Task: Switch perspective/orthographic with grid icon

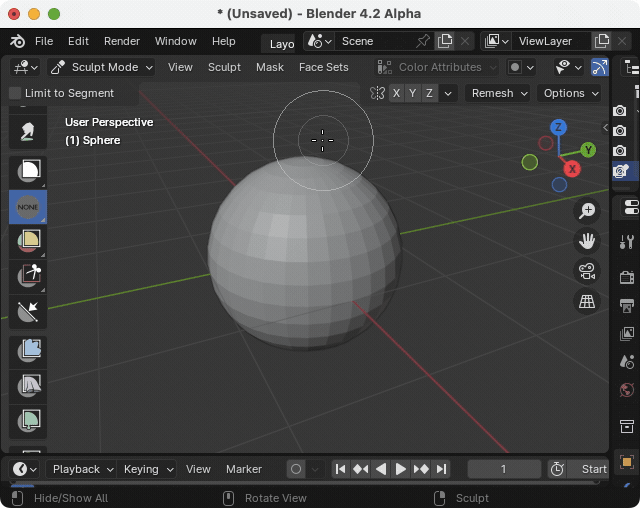Action: pos(587,302)
